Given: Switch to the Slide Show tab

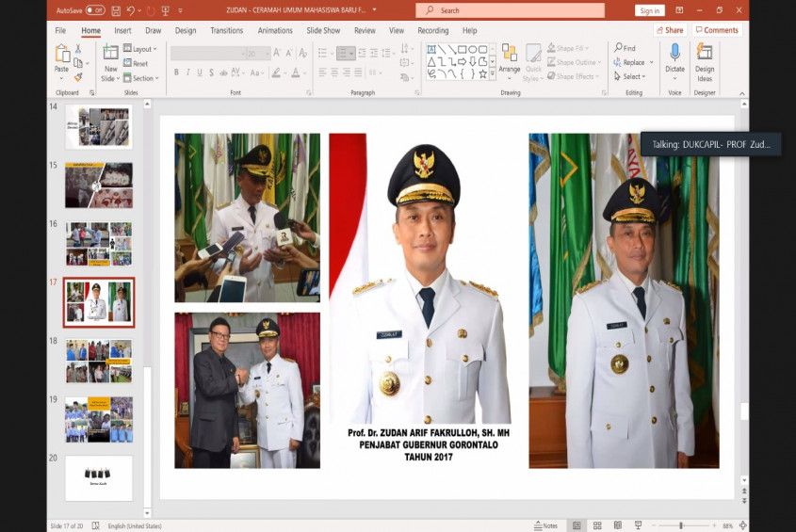Looking at the screenshot, I should pyautogui.click(x=323, y=30).
